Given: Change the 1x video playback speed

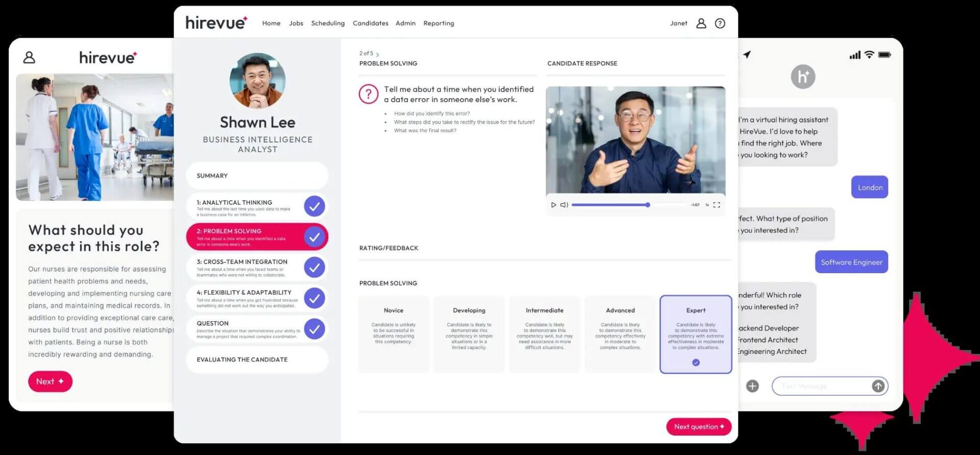Looking at the screenshot, I should (x=707, y=205).
